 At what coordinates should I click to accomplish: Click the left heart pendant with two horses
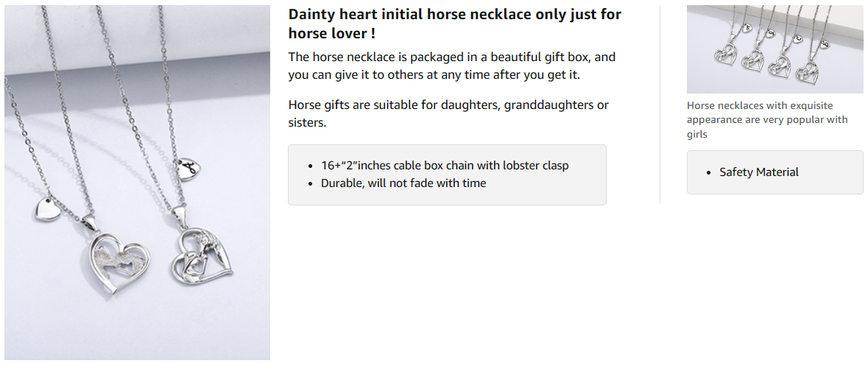click(118, 262)
